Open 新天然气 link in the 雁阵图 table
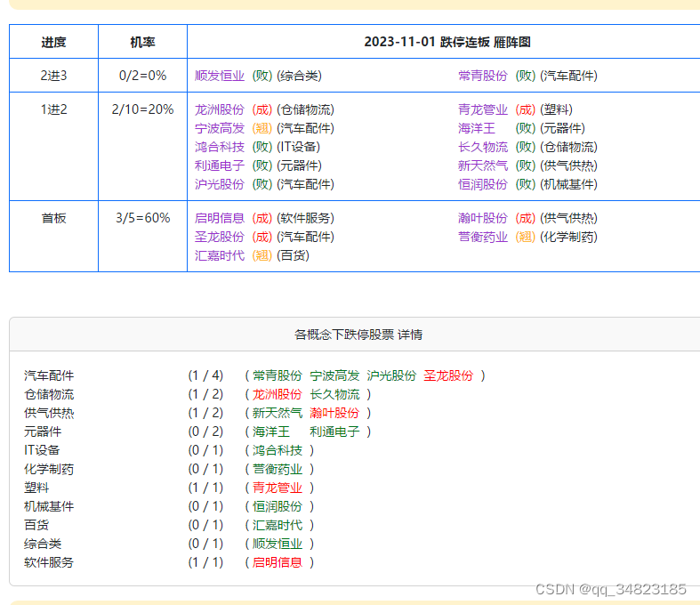This screenshot has width=700, height=605. [x=483, y=165]
